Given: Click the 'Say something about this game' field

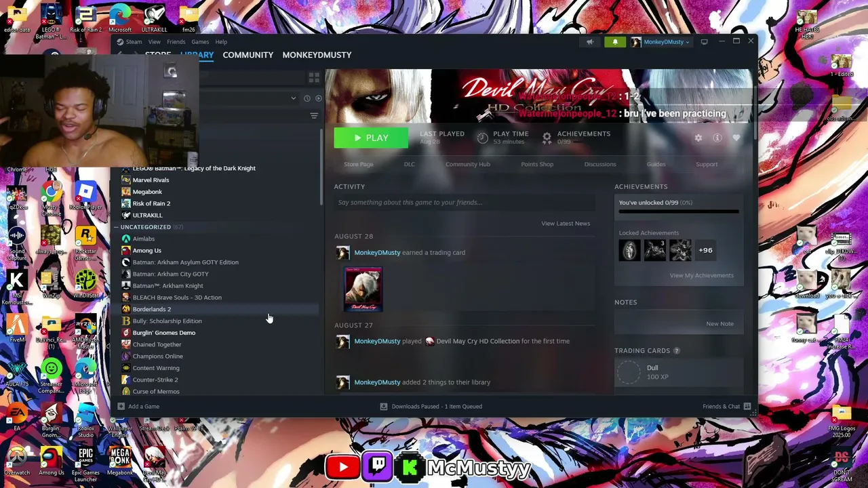Looking at the screenshot, I should pos(465,203).
